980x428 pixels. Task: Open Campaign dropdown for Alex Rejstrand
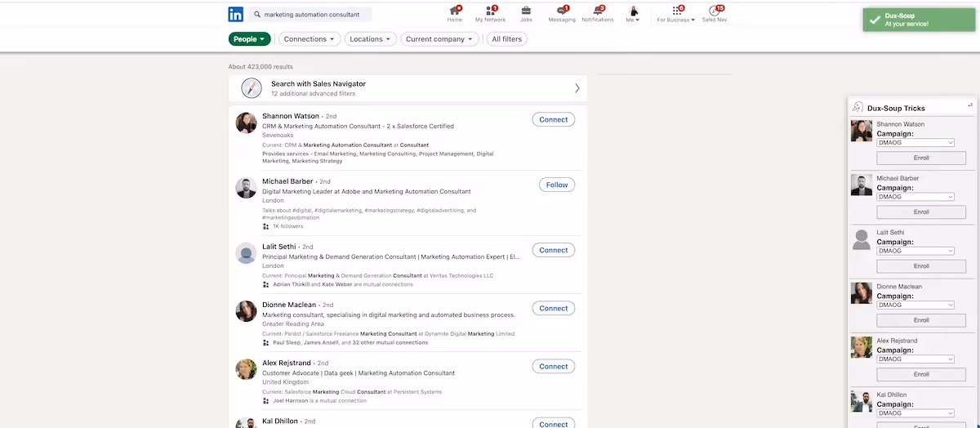tap(915, 359)
